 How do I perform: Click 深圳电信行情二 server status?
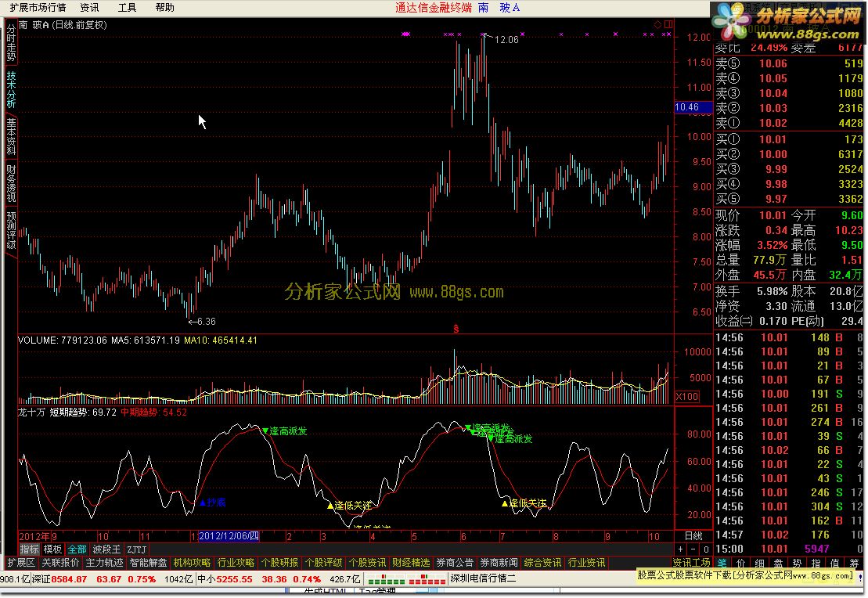(483, 579)
